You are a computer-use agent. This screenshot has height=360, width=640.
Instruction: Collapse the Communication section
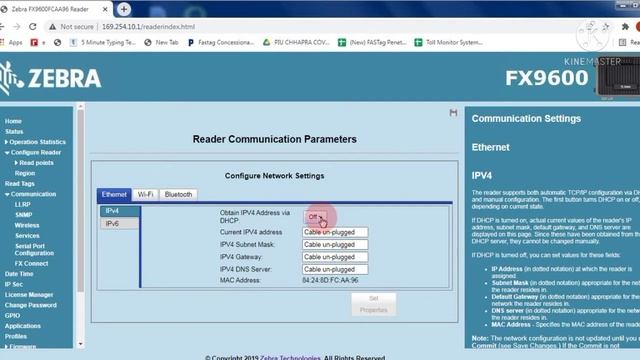coord(31,194)
